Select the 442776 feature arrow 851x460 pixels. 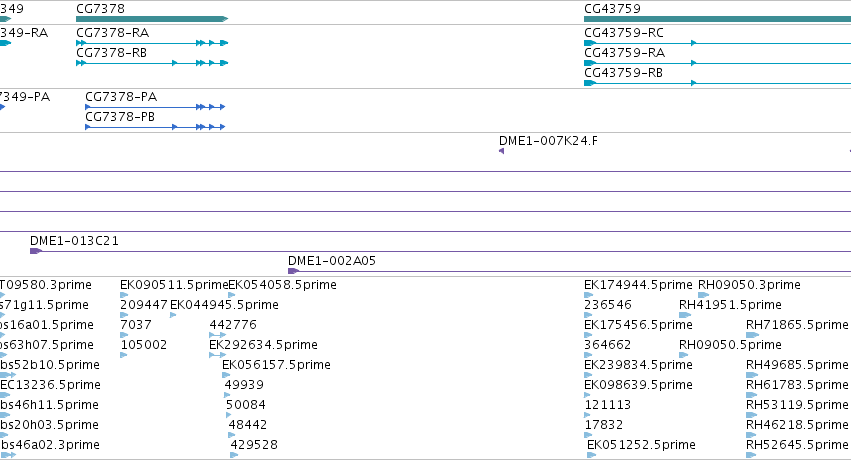click(217, 335)
